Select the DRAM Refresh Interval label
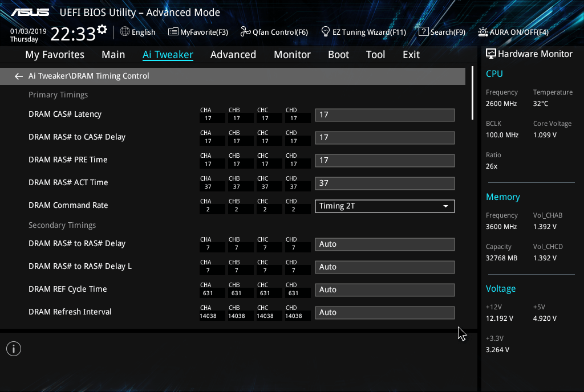The width and height of the screenshot is (584, 392). (70, 312)
